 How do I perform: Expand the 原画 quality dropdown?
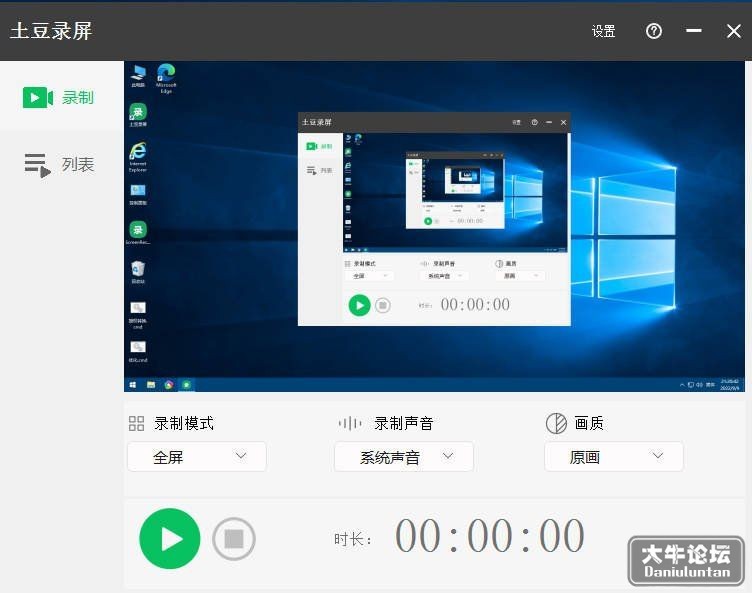(614, 456)
